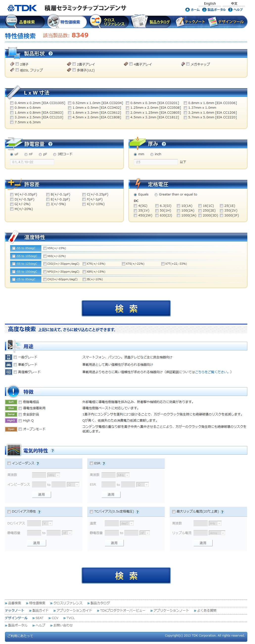Screen dimensions: 255x644
Task: Click the capacitance value input field
Action: click(x=32, y=162)
